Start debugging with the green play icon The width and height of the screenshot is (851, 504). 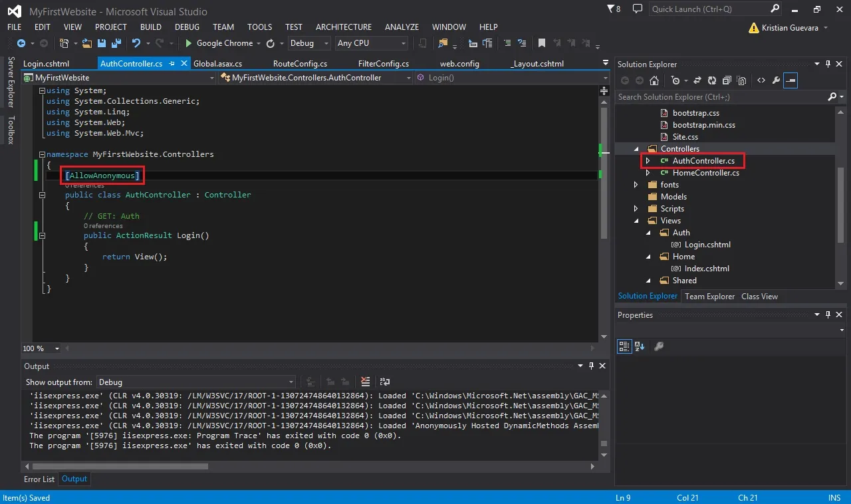[x=189, y=43]
